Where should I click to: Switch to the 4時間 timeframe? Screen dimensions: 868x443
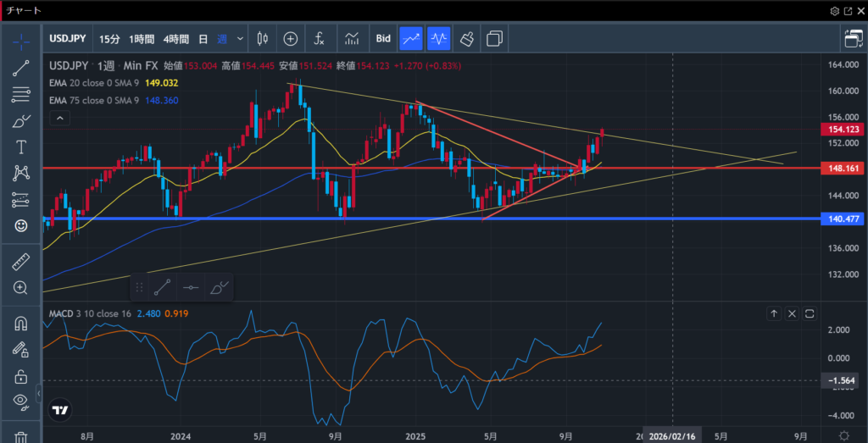point(175,38)
